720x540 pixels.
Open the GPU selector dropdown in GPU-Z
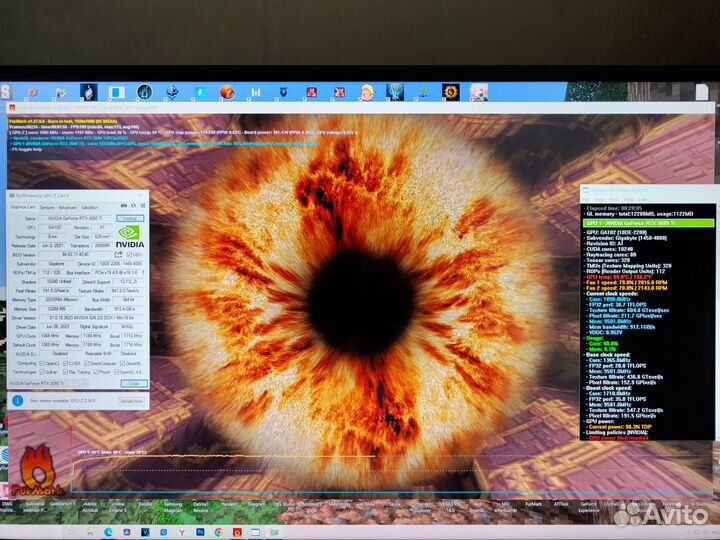click(x=49, y=383)
